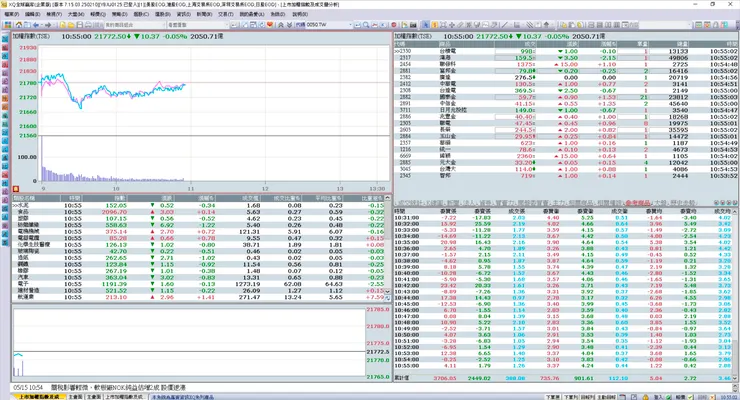Select the 食品 sector row
The height and width of the screenshot is (400, 740).
(198, 212)
